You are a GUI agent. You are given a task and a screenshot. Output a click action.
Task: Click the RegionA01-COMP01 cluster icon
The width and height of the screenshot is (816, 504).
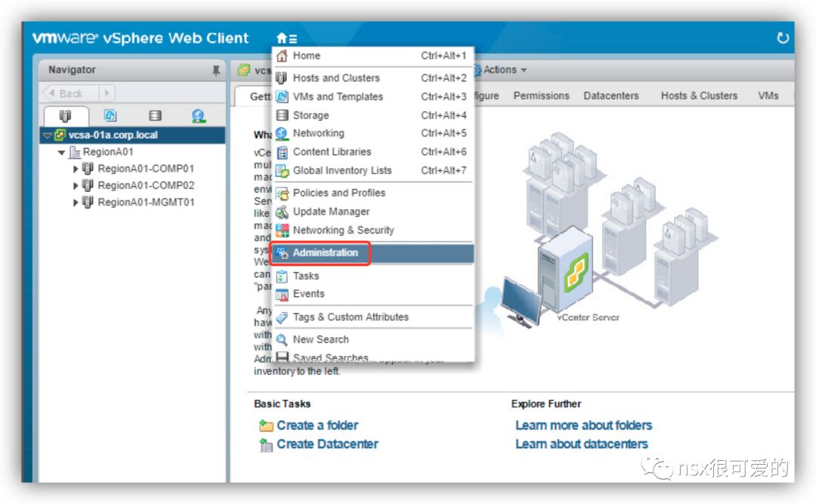(x=88, y=169)
